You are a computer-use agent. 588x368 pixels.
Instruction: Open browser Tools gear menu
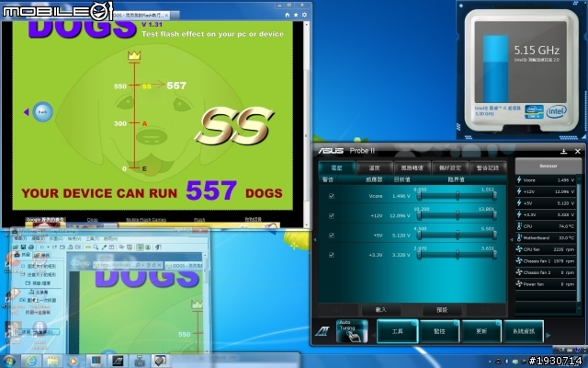click(x=304, y=15)
